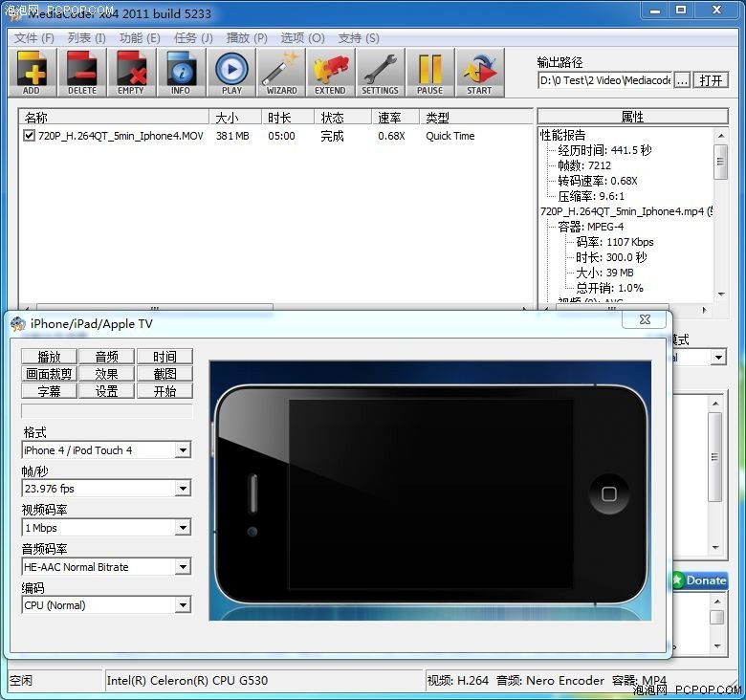Viewport: 746px width, 700px height.
Task: Sort the list by 名称 column header
Action: (x=114, y=117)
